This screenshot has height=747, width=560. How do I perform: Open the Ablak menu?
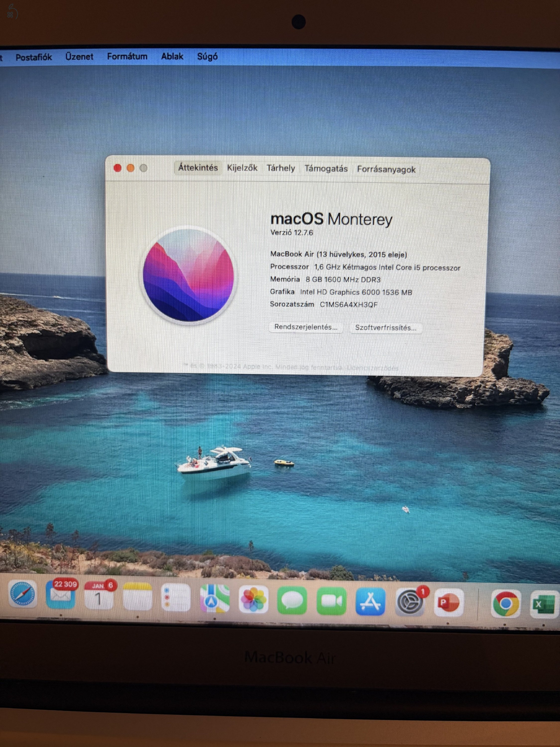[172, 56]
